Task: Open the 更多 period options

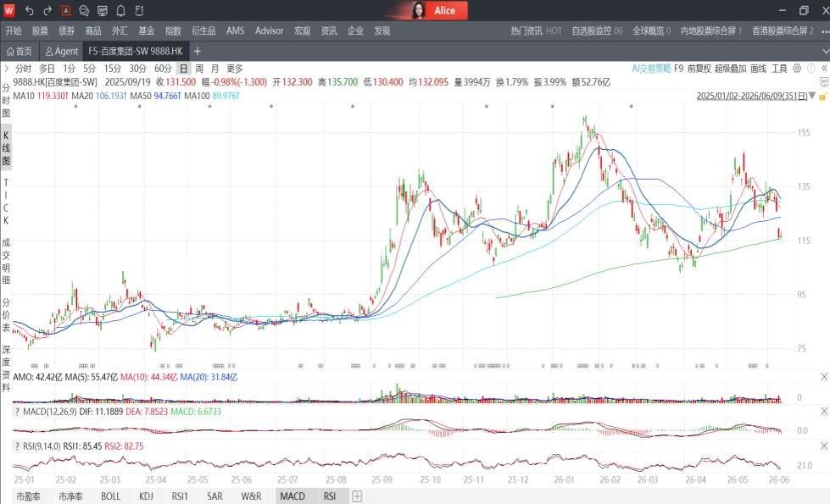Action: click(235, 69)
